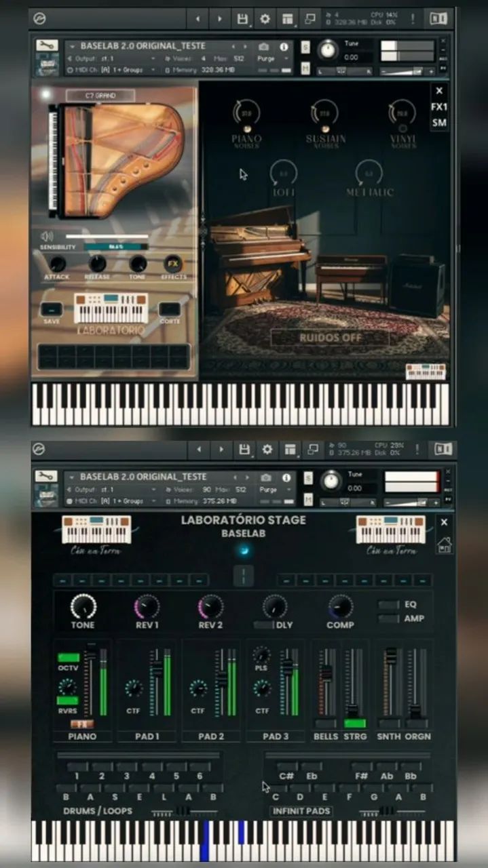
Task: Toggle Solo (S) on the upper instrument
Action: pyautogui.click(x=305, y=47)
